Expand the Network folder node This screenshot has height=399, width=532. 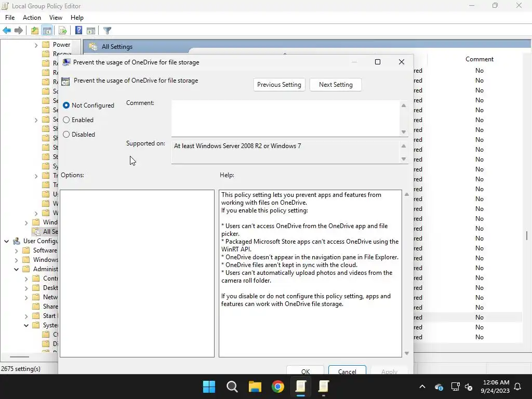26,298
